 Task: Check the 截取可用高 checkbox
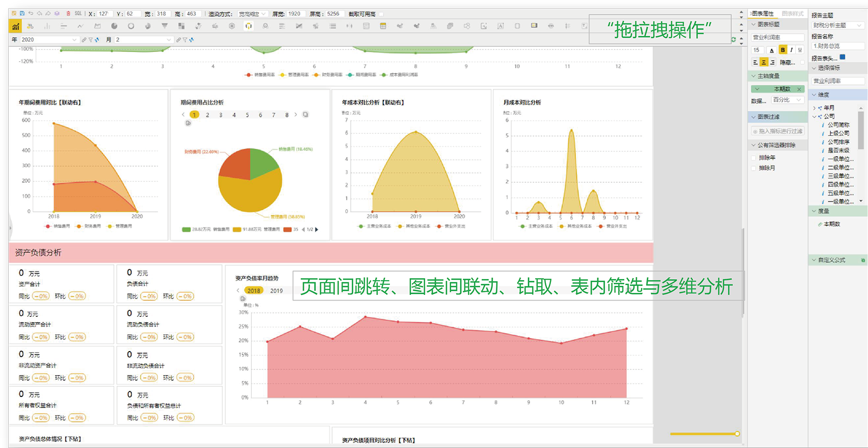381,14
